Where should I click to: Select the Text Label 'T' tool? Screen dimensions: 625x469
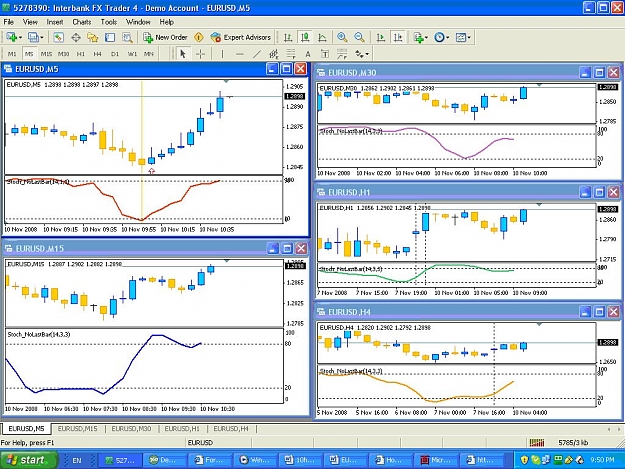(325, 54)
